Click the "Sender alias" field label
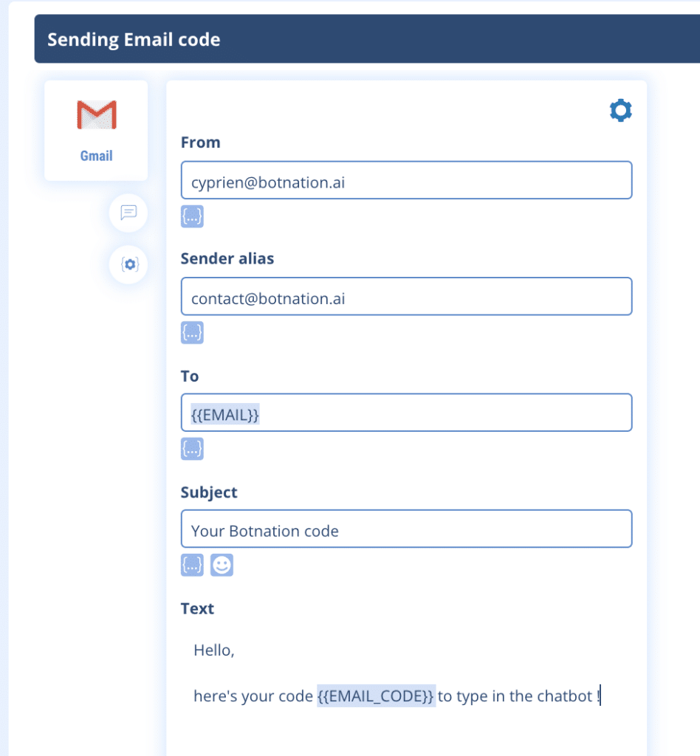 click(x=227, y=259)
